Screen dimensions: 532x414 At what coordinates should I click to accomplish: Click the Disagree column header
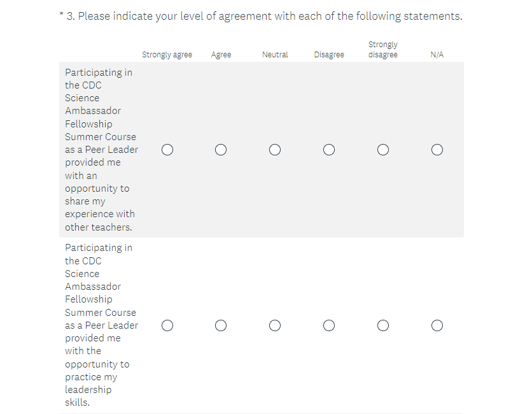pyautogui.click(x=329, y=55)
